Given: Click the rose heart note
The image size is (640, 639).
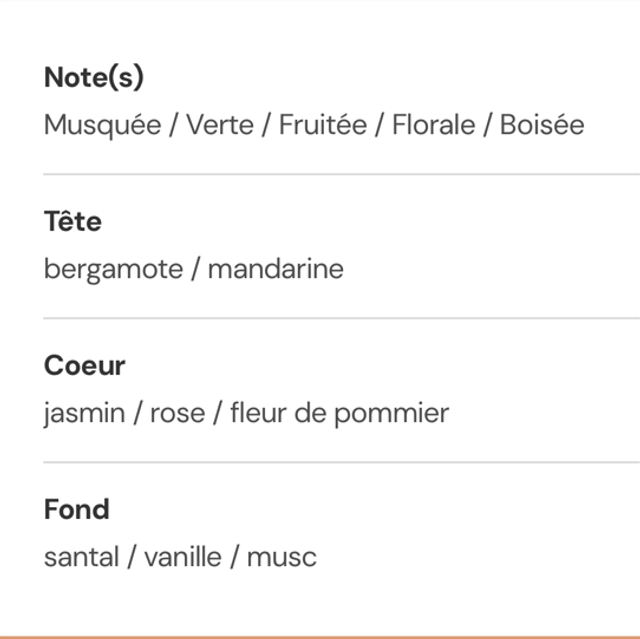Looking at the screenshot, I should pyautogui.click(x=177, y=413).
